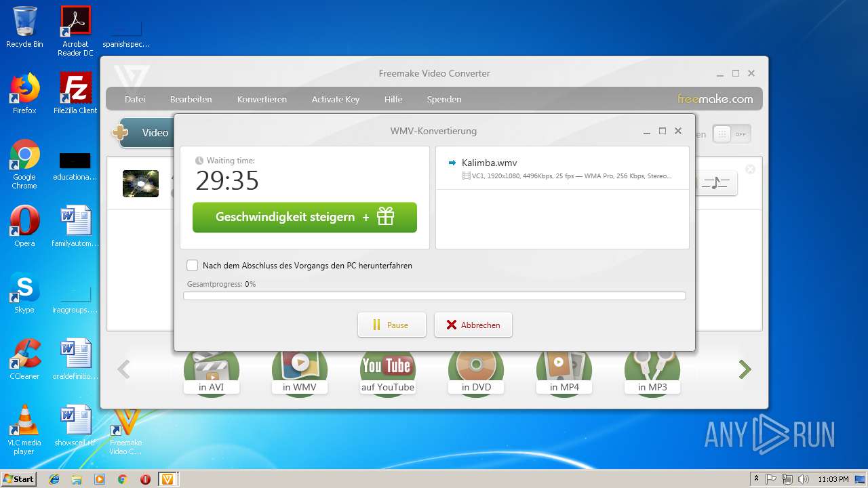Click the Geschwindigkeit steigern green button

pos(304,218)
